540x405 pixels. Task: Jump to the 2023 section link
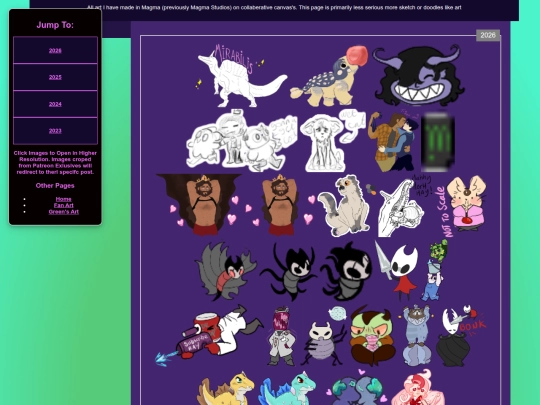click(55, 131)
